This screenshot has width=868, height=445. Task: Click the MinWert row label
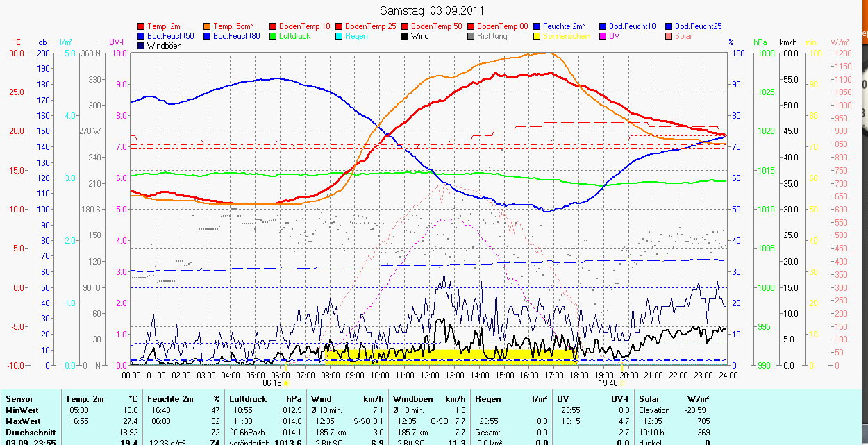pyautogui.click(x=22, y=410)
